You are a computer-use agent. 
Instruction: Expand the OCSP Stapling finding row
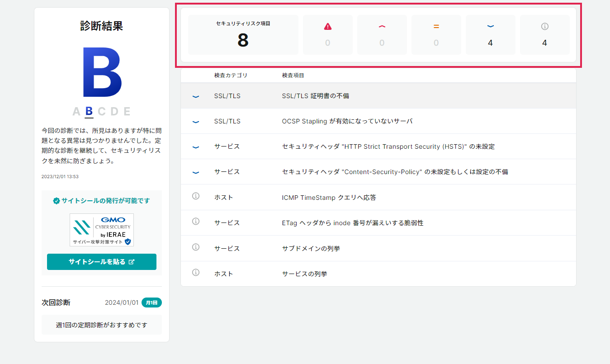pos(347,121)
